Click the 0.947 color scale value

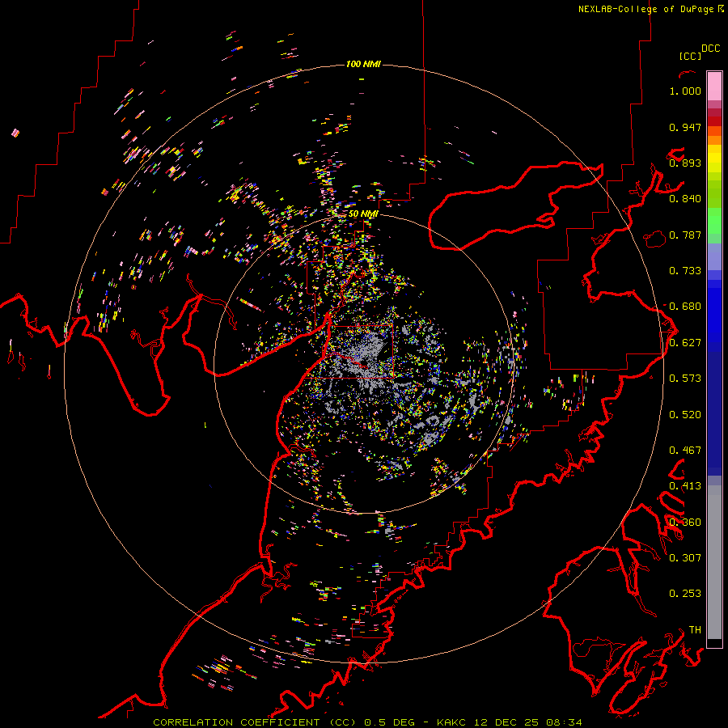pyautogui.click(x=685, y=127)
